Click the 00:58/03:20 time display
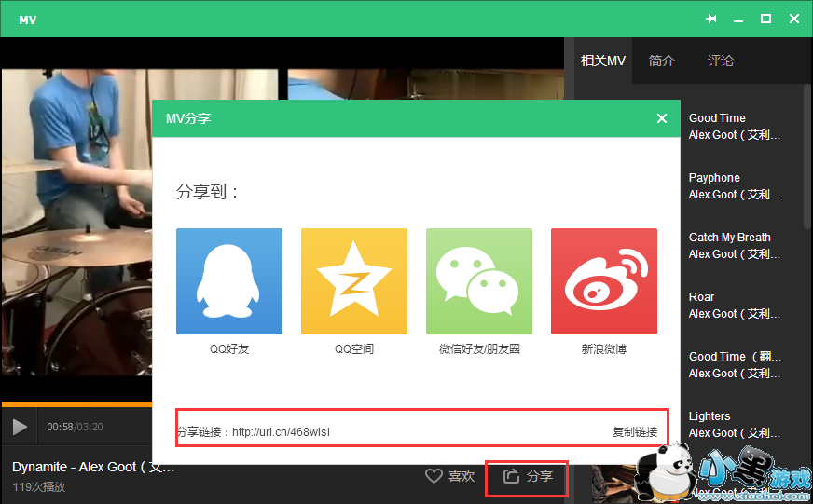Image resolution: width=813 pixels, height=504 pixels. pyautogui.click(x=75, y=427)
